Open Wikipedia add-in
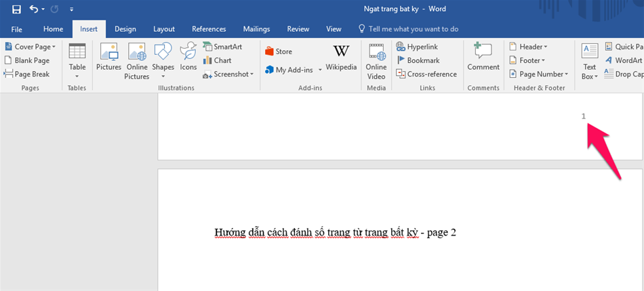644x291 pixels. (341, 58)
